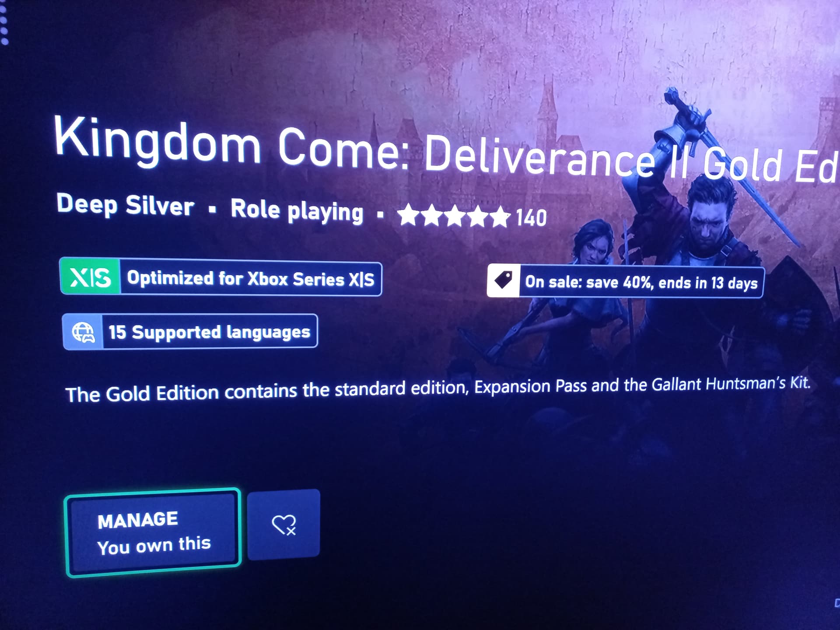Open the 140 reviews count
This screenshot has height=630, width=840.
point(531,217)
